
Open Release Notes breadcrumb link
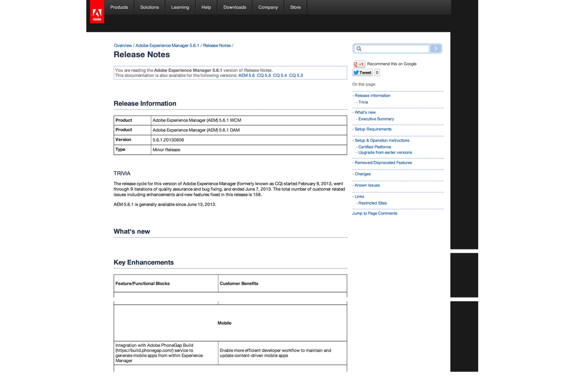click(217, 46)
